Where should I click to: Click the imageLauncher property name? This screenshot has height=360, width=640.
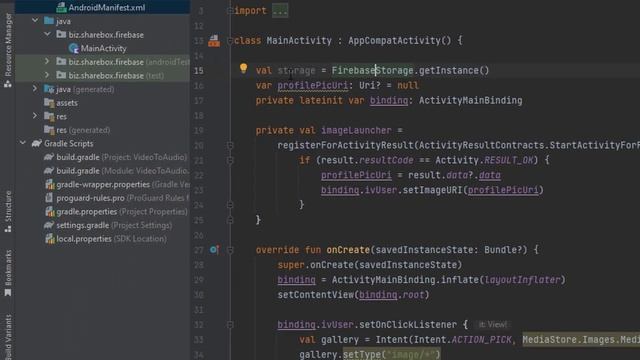[x=356, y=130]
